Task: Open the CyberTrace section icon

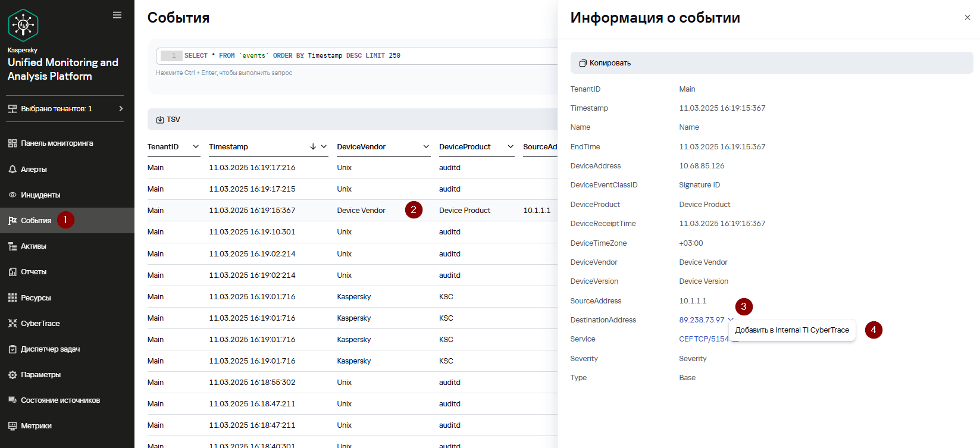Action: click(12, 324)
